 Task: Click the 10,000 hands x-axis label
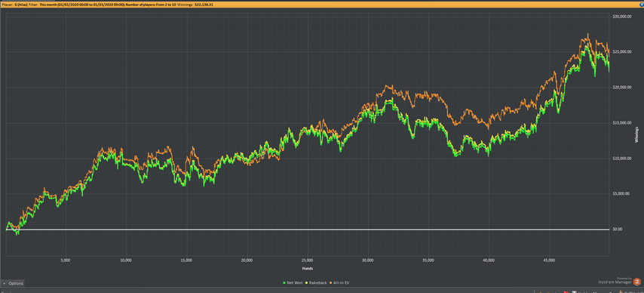pos(126,261)
